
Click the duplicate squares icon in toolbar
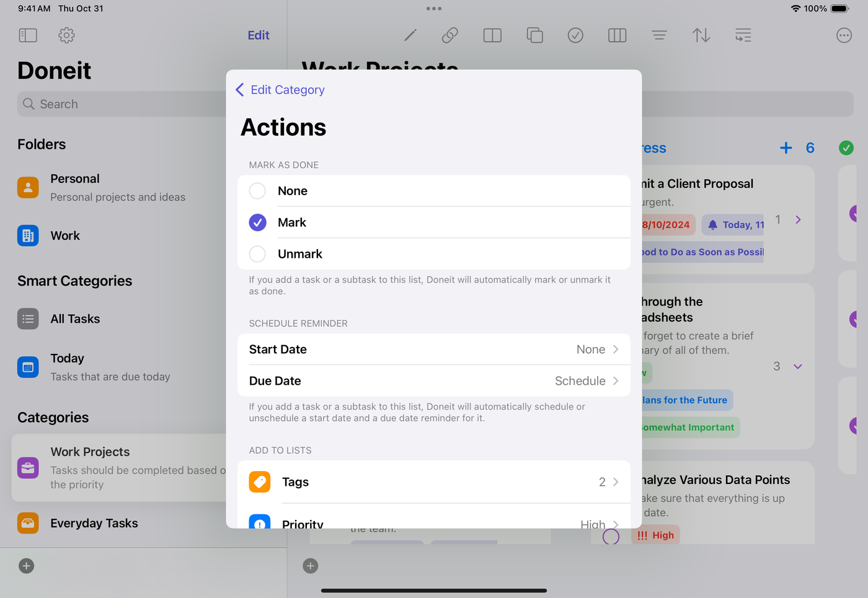click(534, 35)
